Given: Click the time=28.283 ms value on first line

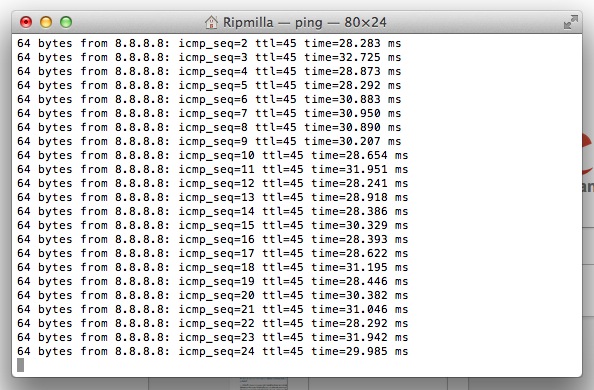Looking at the screenshot, I should [x=352, y=43].
